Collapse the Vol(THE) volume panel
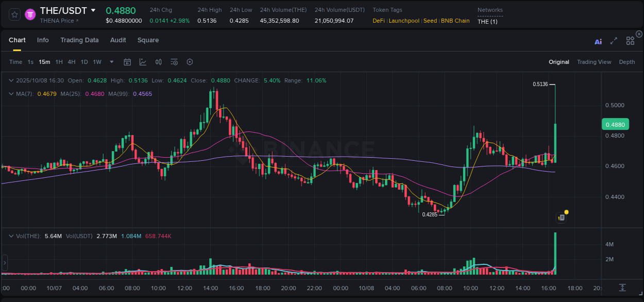Viewport: 644px width, 302px height. 11,236
